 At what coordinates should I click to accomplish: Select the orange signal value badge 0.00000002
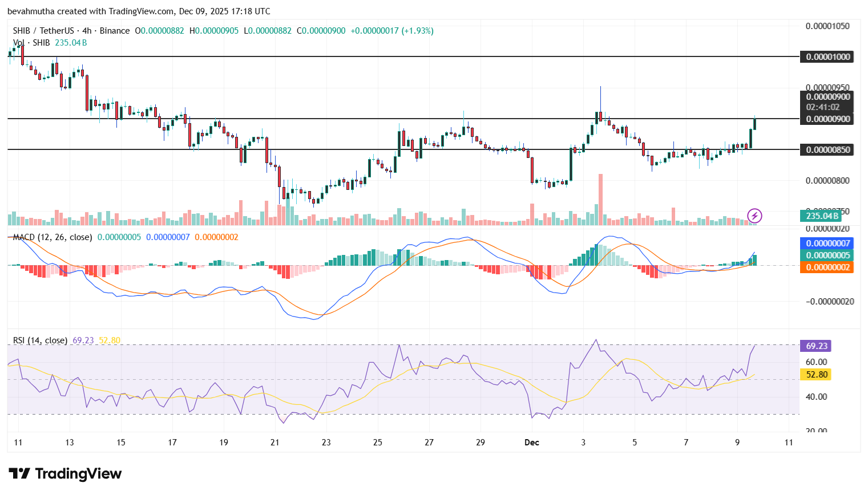point(826,267)
